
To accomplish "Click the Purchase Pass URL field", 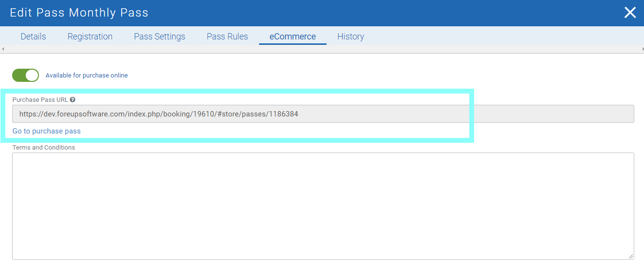I will pos(323,114).
